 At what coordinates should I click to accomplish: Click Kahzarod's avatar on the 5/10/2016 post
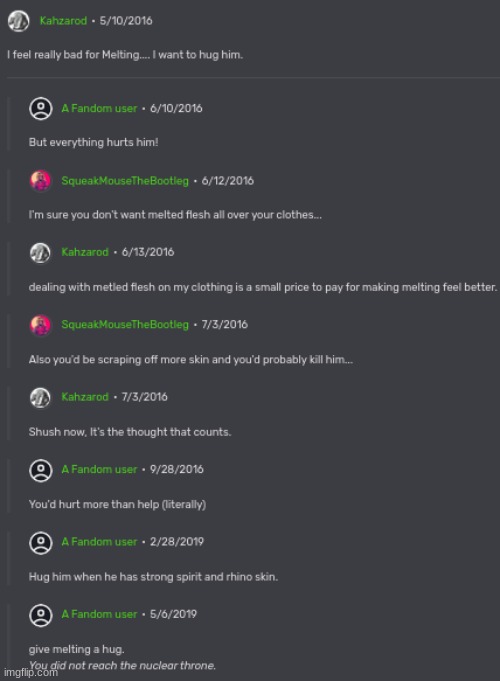pyautogui.click(x=19, y=21)
